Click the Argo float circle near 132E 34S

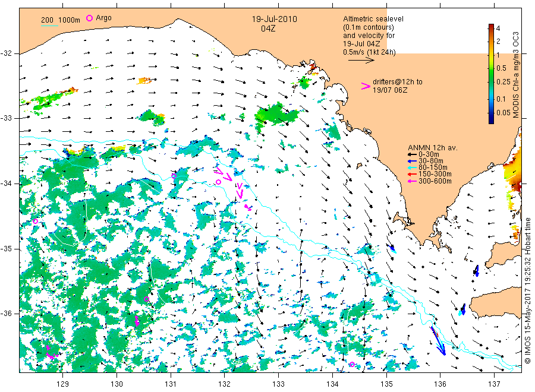click(218, 182)
